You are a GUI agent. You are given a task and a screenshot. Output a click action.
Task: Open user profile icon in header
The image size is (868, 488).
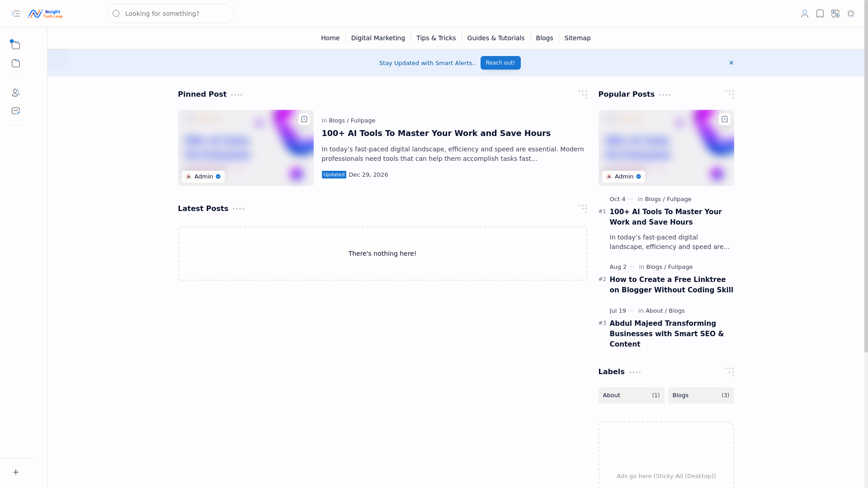pyautogui.click(x=805, y=14)
